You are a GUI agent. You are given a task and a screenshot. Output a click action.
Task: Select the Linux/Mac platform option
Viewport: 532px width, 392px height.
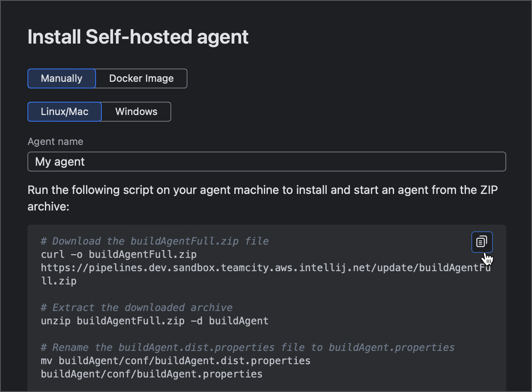pyautogui.click(x=64, y=111)
